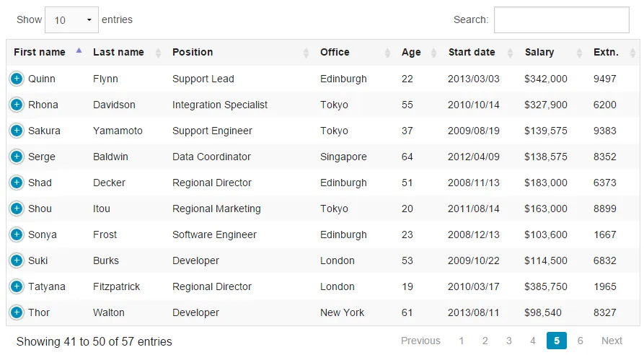Expand row details for Quinn Flynn

click(x=16, y=79)
